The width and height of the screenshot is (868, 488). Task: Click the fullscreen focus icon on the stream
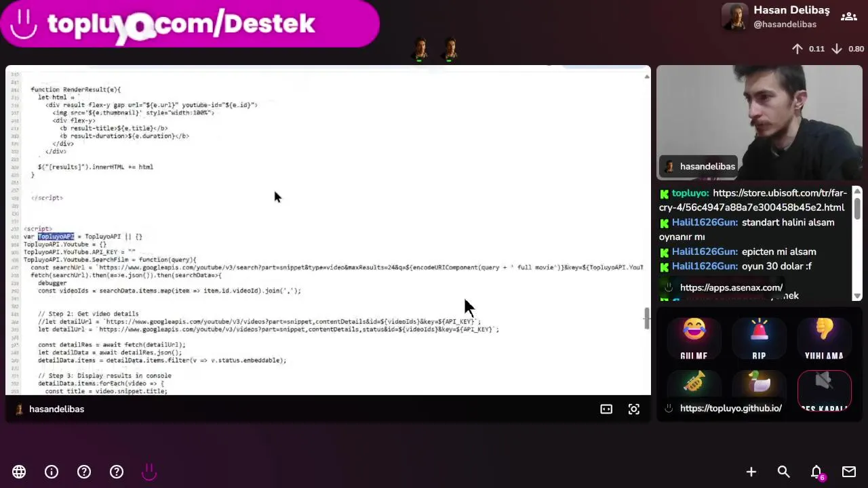coord(634,409)
